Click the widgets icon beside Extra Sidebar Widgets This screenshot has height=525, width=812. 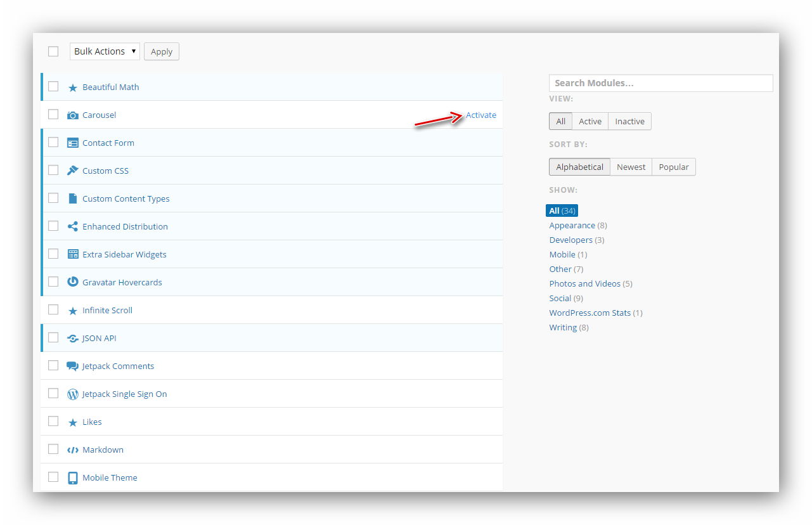73,254
